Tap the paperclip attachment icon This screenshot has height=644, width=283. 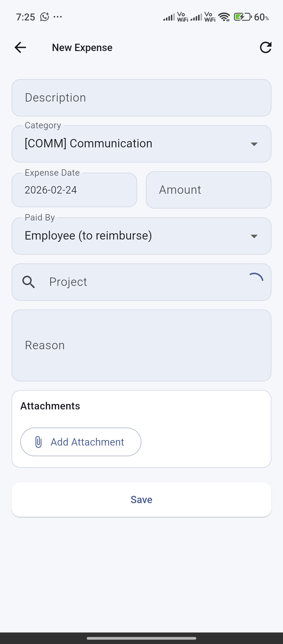[x=38, y=442]
